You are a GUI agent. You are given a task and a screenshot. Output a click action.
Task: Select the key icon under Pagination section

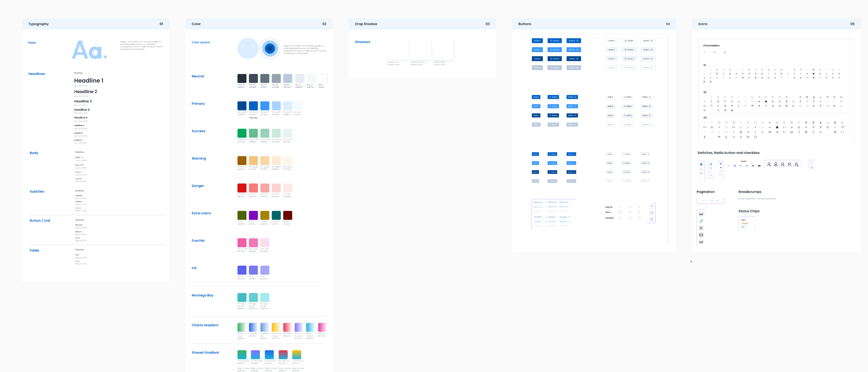pos(701,221)
